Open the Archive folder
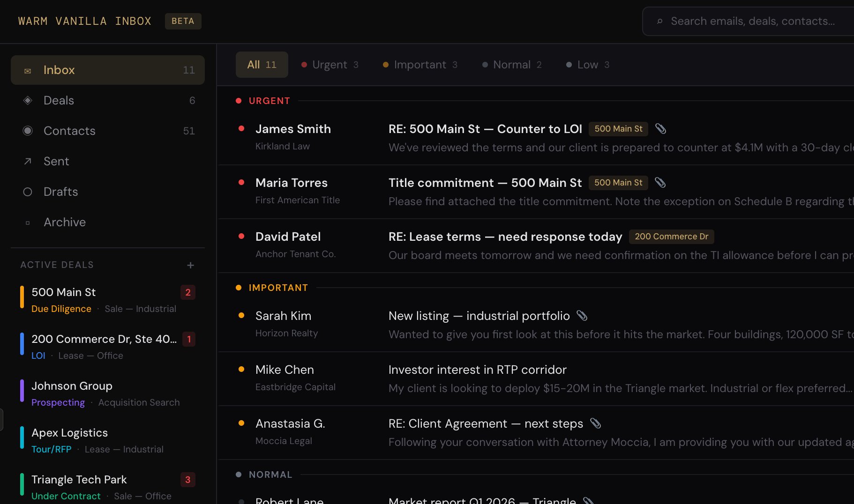The width and height of the screenshot is (854, 504). point(108,222)
